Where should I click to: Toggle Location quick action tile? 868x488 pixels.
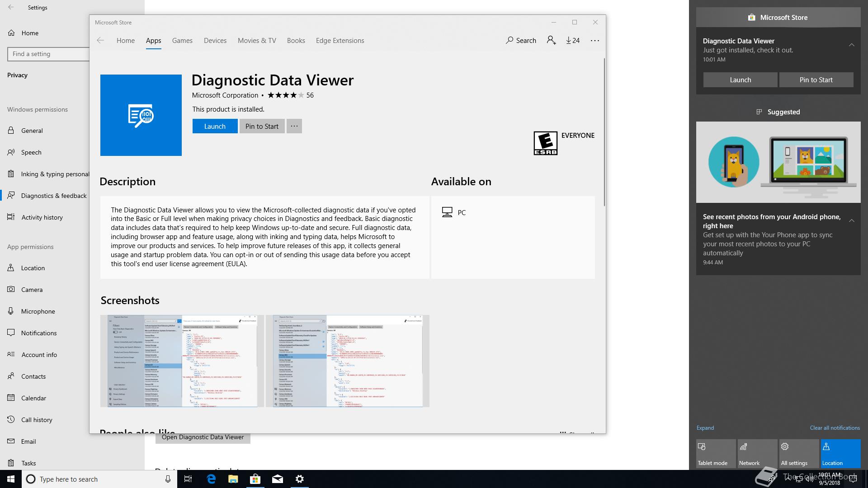point(841,454)
